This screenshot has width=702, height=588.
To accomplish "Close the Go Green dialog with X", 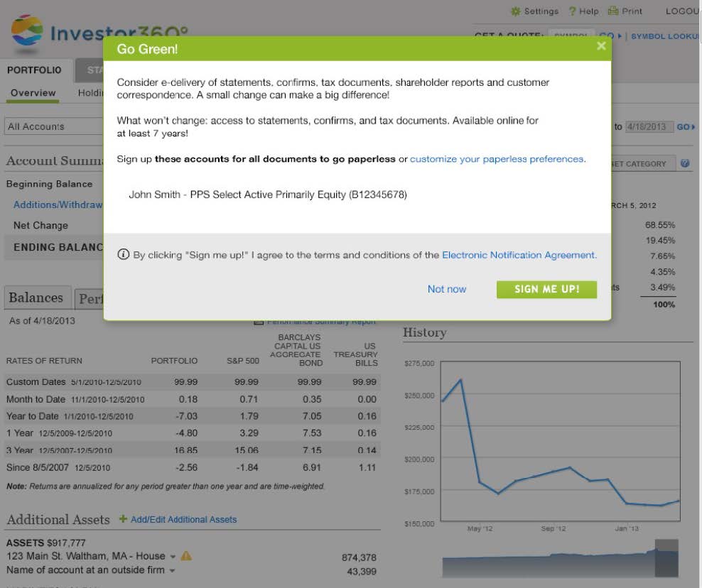I will [601, 46].
